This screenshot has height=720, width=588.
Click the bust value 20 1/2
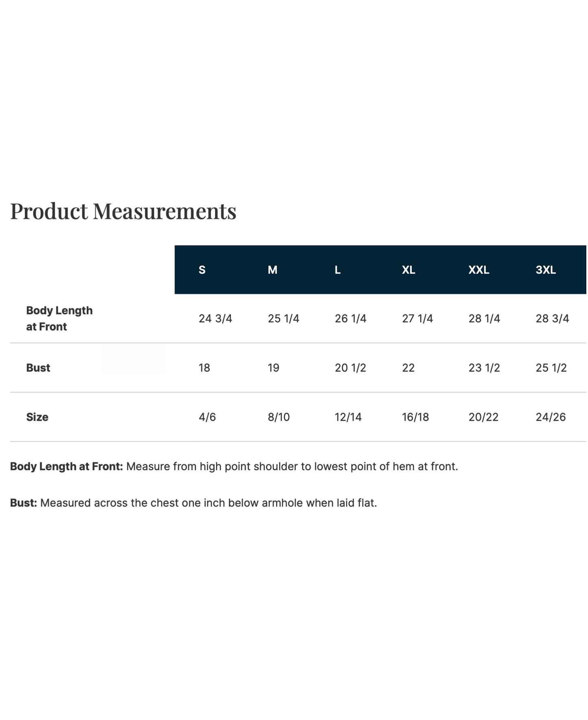[350, 368]
